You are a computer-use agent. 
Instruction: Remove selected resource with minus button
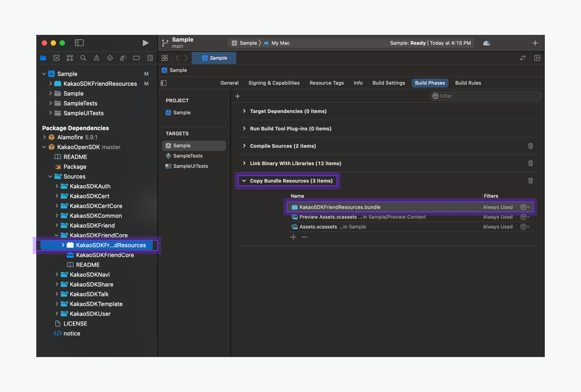click(x=304, y=237)
